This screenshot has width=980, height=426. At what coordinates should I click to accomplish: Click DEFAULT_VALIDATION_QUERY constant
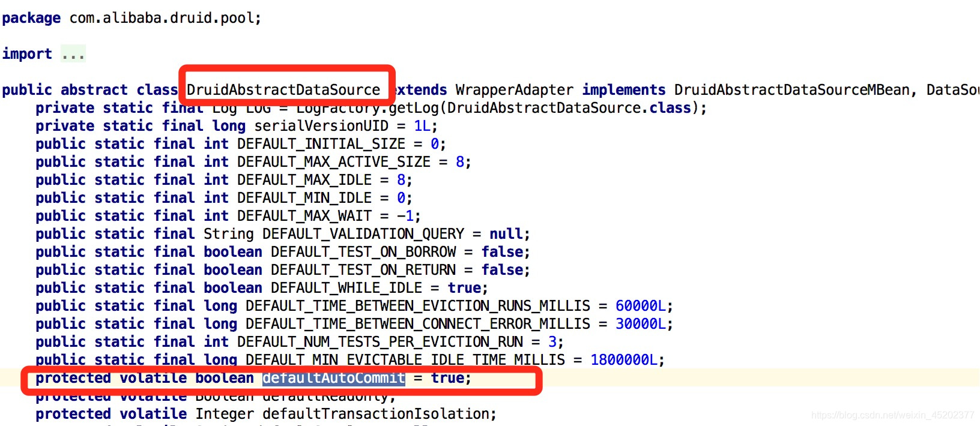click(363, 234)
